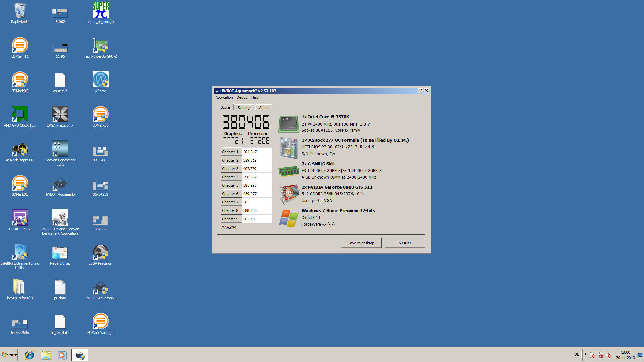Open the HWBOT Aquamark³ desktop shortcut
Screen dimensions: 644x362
(x=60, y=186)
